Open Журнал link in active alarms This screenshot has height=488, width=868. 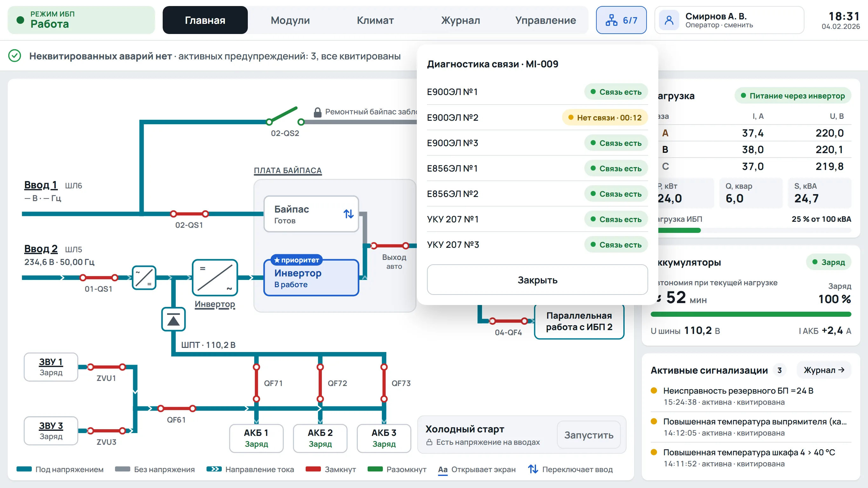click(x=824, y=370)
